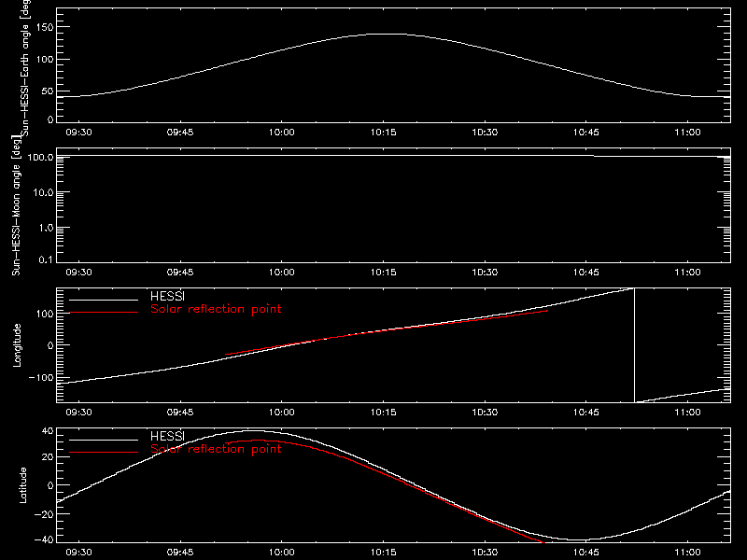Click the -20 tick on Latitude plot

click(x=44, y=514)
